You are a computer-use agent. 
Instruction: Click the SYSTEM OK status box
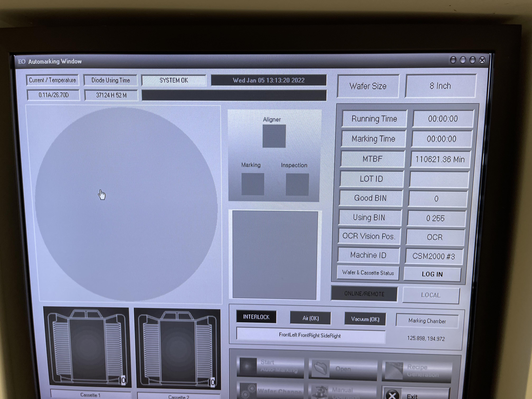click(174, 80)
